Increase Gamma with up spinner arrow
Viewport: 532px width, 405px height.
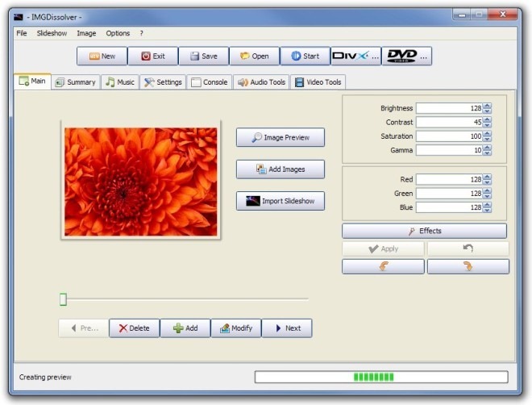(x=487, y=148)
